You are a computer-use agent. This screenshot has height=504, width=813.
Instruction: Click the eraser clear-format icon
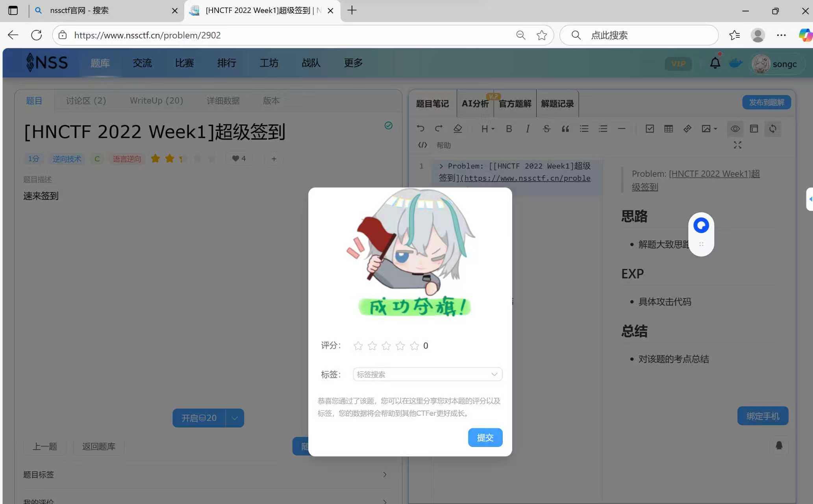[457, 129]
